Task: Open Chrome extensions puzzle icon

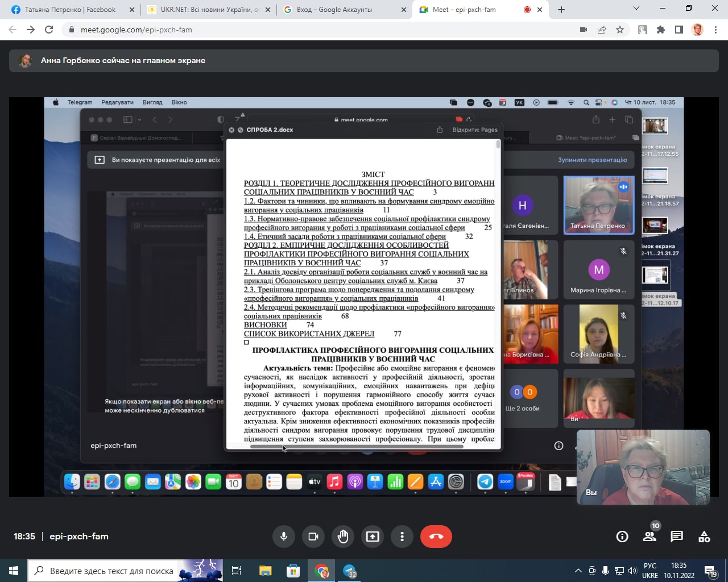Action: pos(661,30)
